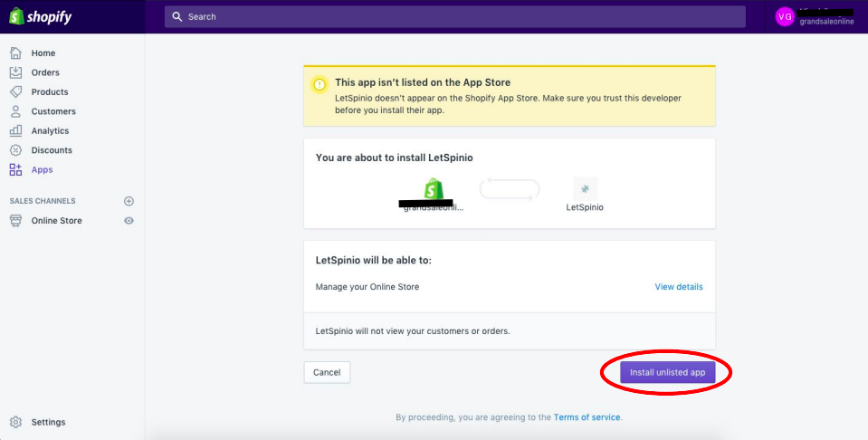Open Analytics from the sidebar
This screenshot has height=440, width=868.
[50, 130]
